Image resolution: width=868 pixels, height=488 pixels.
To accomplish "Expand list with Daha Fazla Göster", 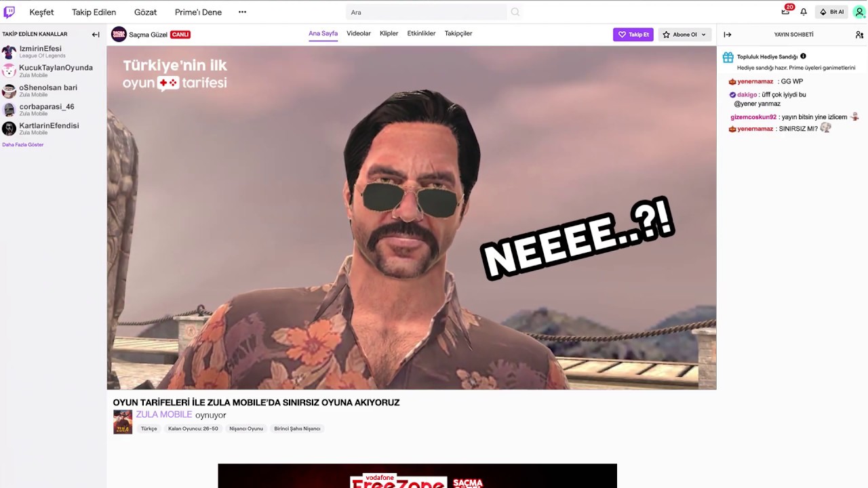I will coord(23,144).
